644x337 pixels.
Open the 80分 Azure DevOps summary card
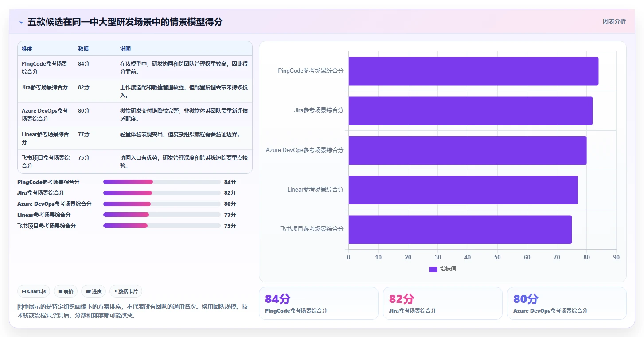click(567, 303)
